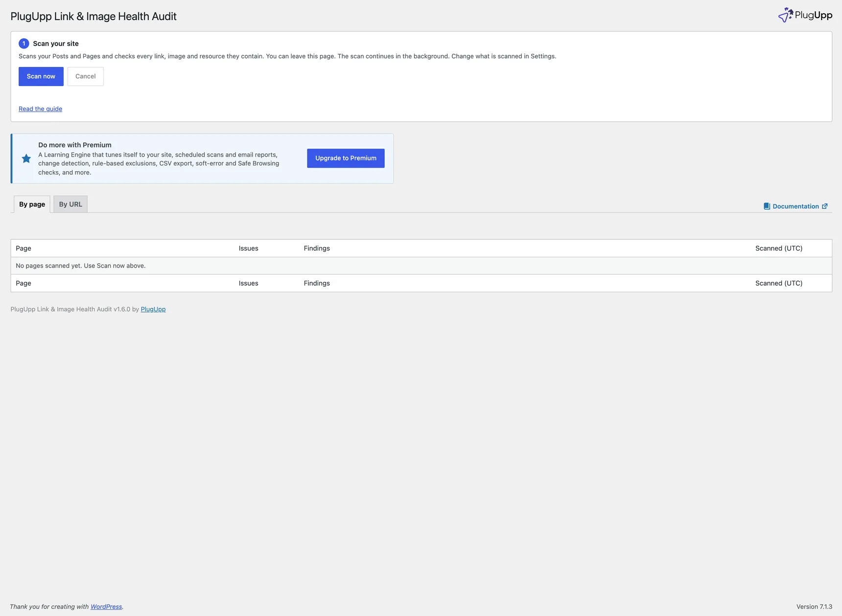Click the Findings column label in table footer
This screenshot has height=616, width=842.
[317, 283]
